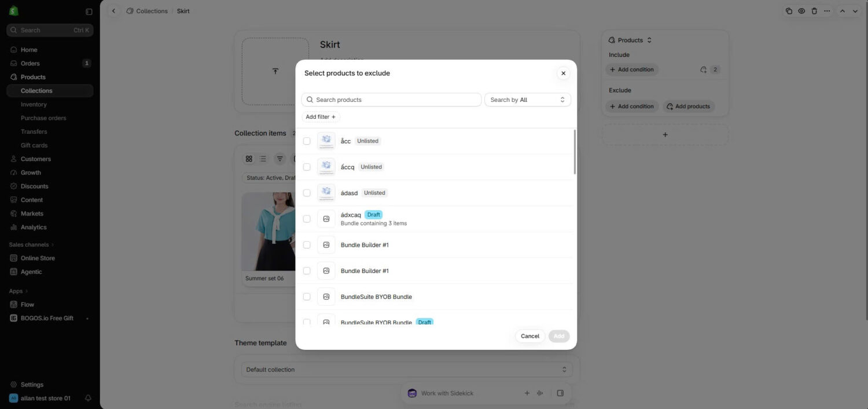Image resolution: width=868 pixels, height=409 pixels.
Task: Click the Search products field in the dialog
Action: 391,100
